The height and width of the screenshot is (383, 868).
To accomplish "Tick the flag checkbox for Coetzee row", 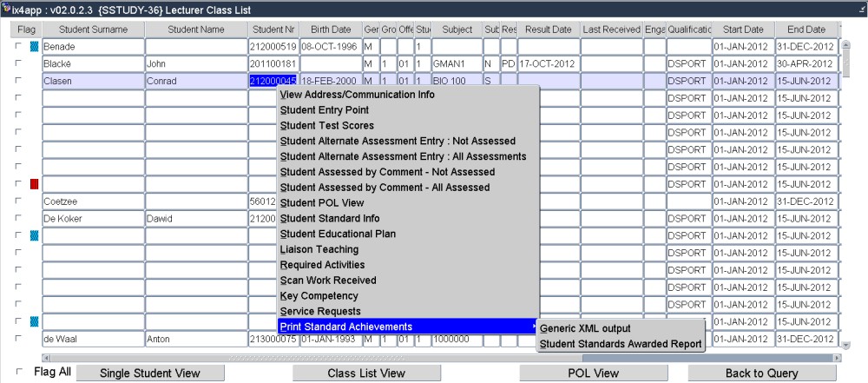I will (x=19, y=201).
